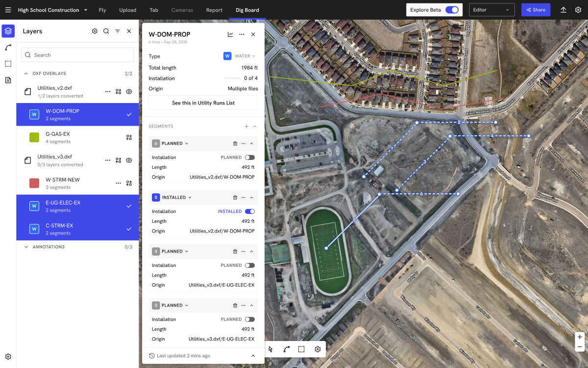Turn off installed switch for segment 5
Viewport: 588px width, 368px height.
(250, 211)
